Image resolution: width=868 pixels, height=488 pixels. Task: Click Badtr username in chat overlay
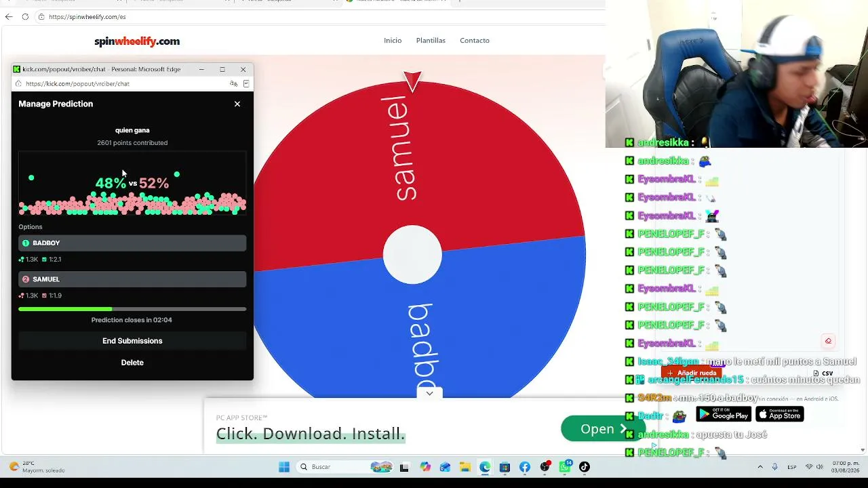(651, 416)
